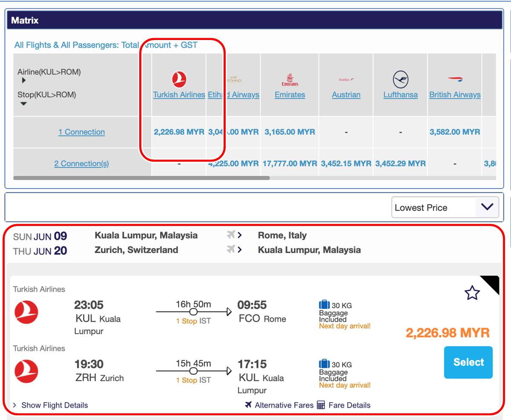Click the orange 2,226.98 MYR price
Viewport: 511px width, 420px height.
[448, 333]
